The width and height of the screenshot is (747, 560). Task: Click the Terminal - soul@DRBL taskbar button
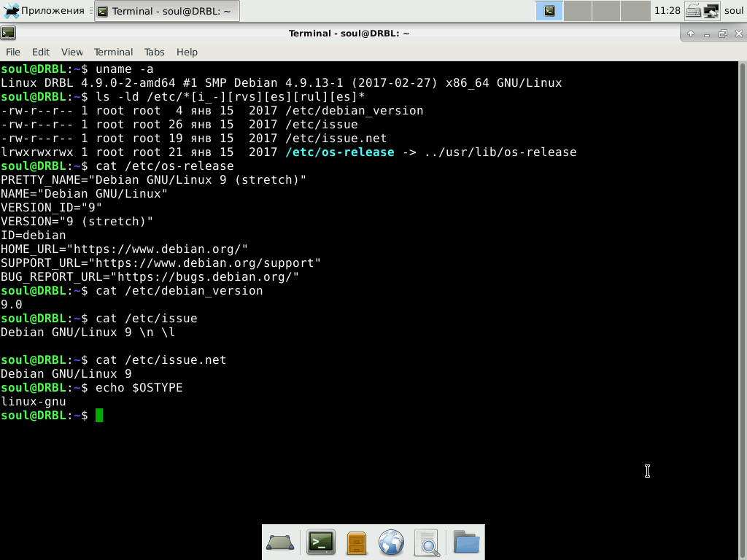[x=167, y=11]
